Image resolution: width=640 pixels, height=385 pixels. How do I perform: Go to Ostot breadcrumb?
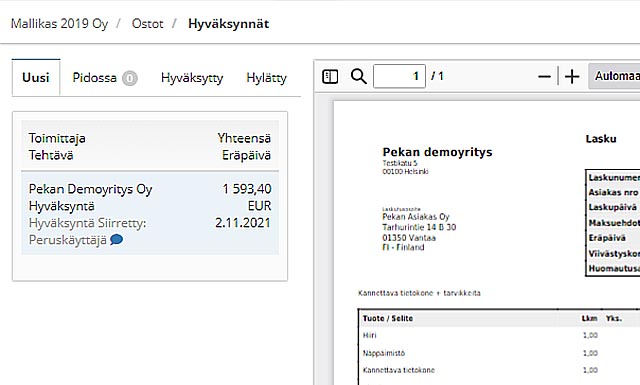click(147, 24)
